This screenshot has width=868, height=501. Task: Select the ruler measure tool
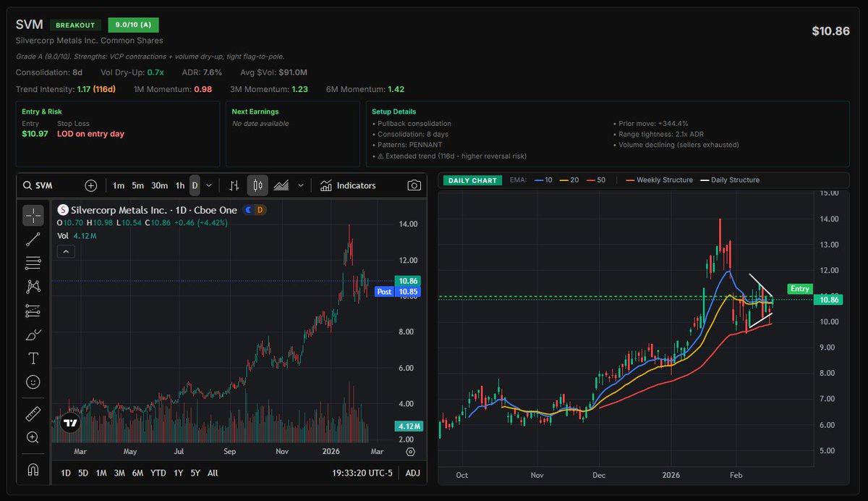[33, 413]
